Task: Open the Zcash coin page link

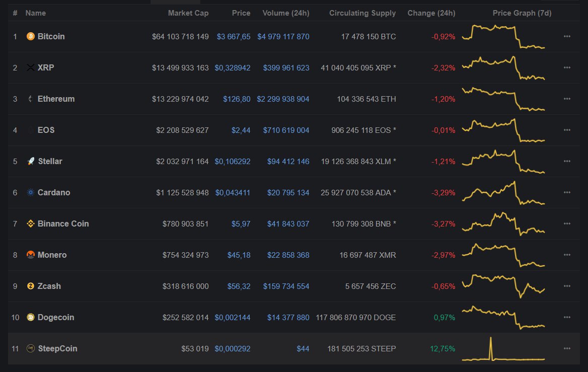Action: tap(49, 286)
